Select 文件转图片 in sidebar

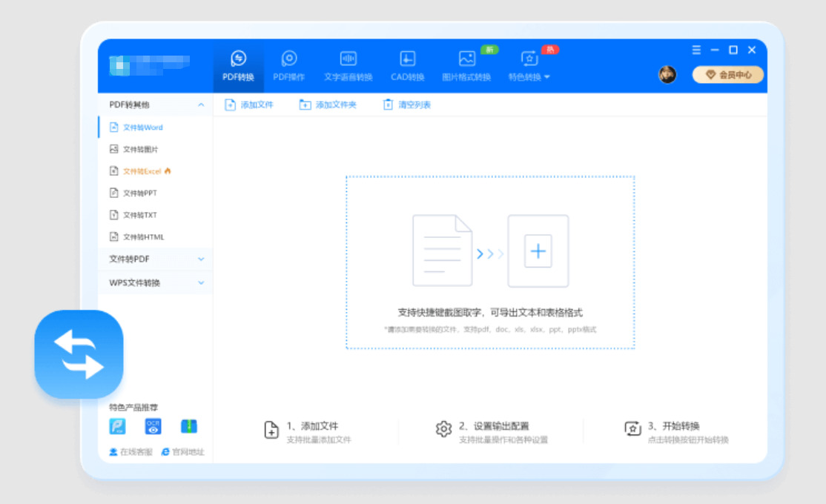click(x=156, y=150)
